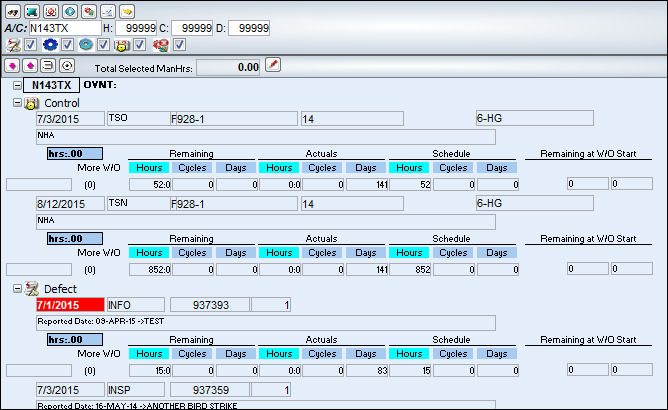Click the A/C input field containing N143TX
The height and width of the screenshot is (410, 668).
click(x=65, y=28)
